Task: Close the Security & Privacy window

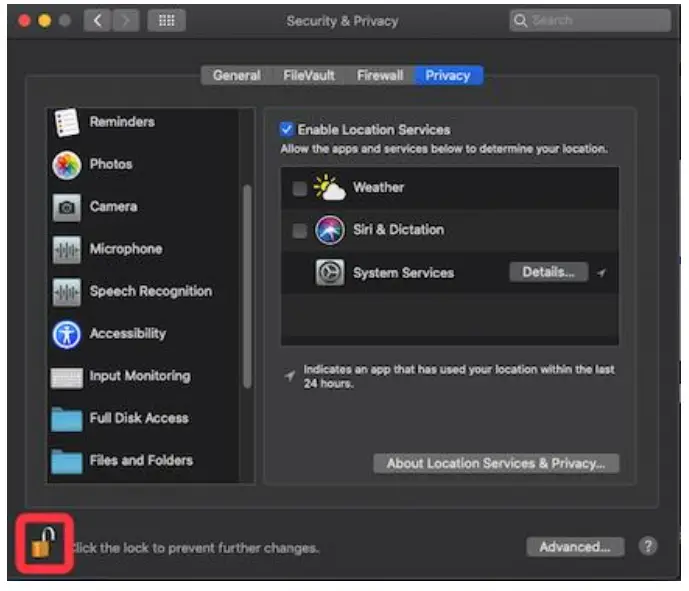Action: (x=24, y=21)
